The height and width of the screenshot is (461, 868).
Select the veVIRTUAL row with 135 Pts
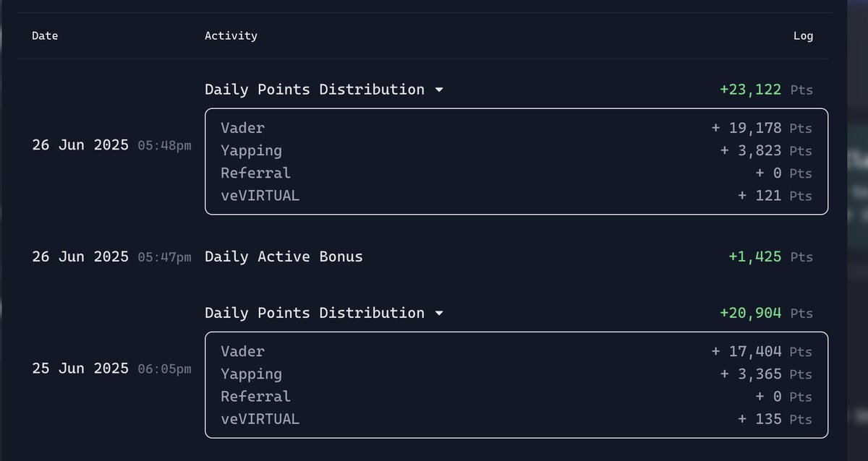click(x=516, y=418)
